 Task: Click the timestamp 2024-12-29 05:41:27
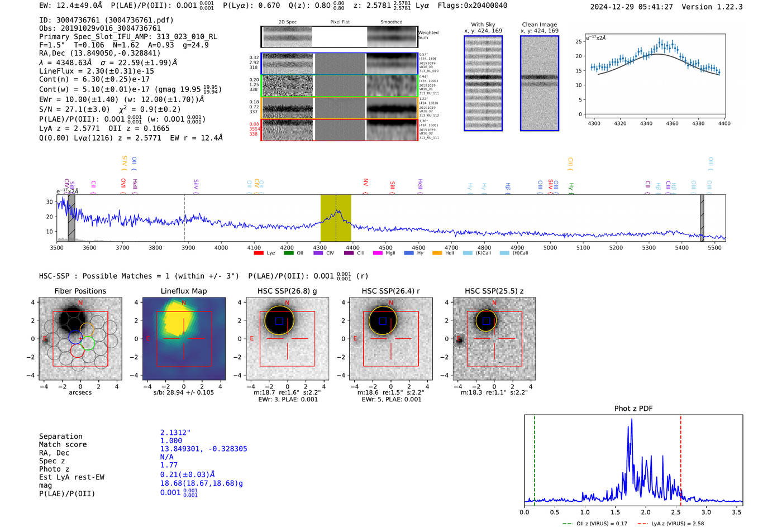[x=632, y=7]
